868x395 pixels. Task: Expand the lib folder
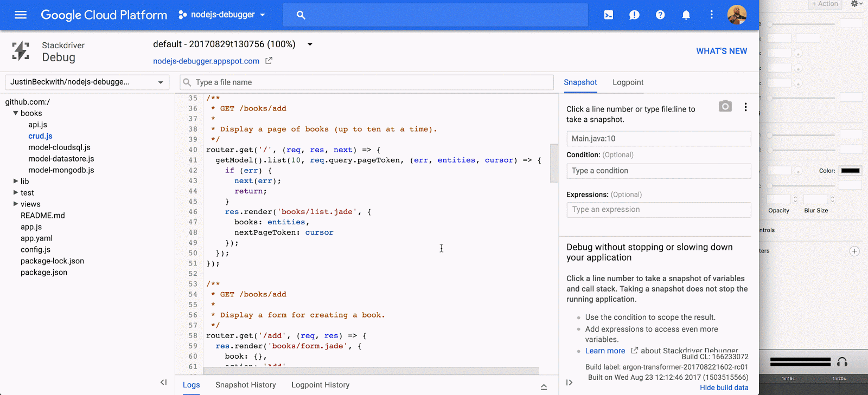[16, 182]
